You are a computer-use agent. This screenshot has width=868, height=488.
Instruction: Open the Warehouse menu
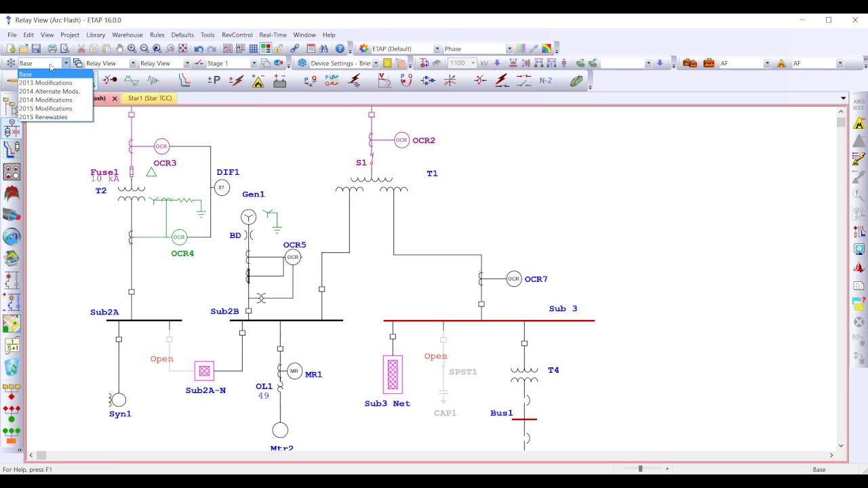click(127, 35)
